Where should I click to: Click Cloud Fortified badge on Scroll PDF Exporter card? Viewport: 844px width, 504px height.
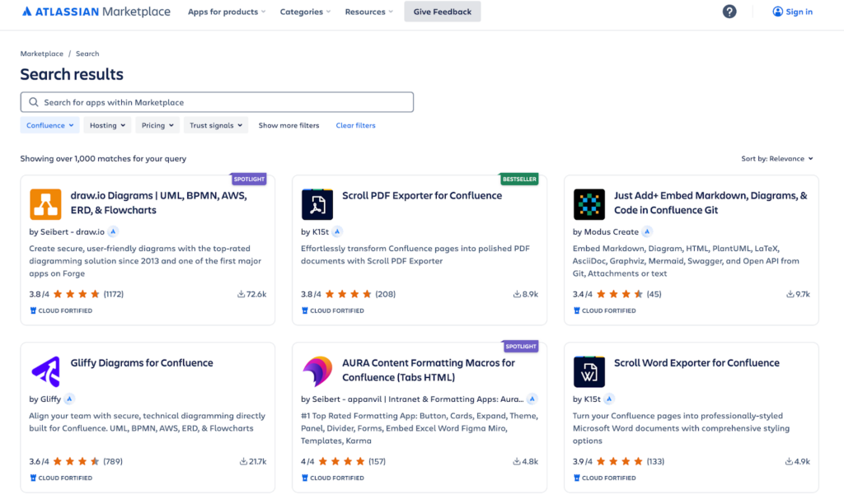333,311
